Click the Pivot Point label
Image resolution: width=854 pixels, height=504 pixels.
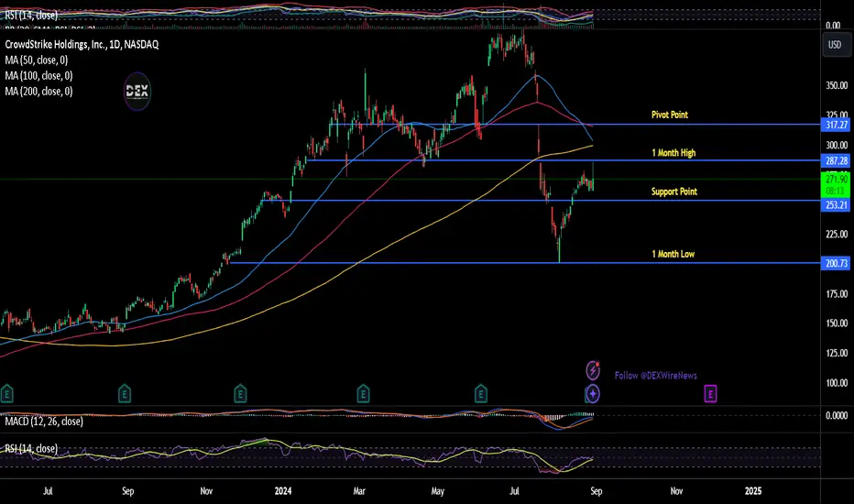click(670, 115)
